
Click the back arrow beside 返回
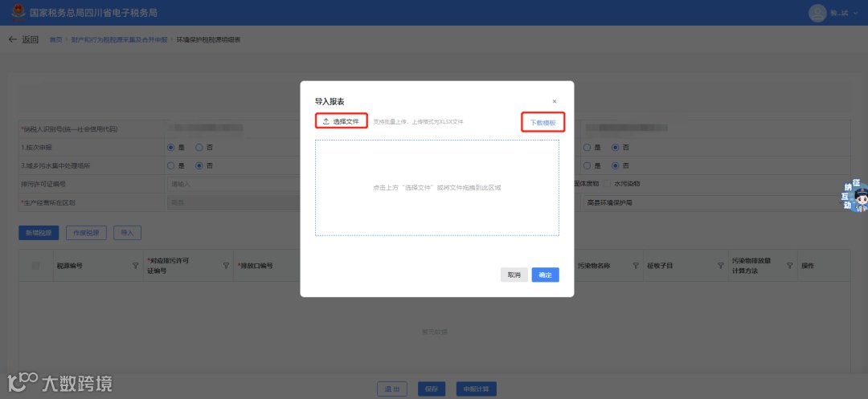13,40
